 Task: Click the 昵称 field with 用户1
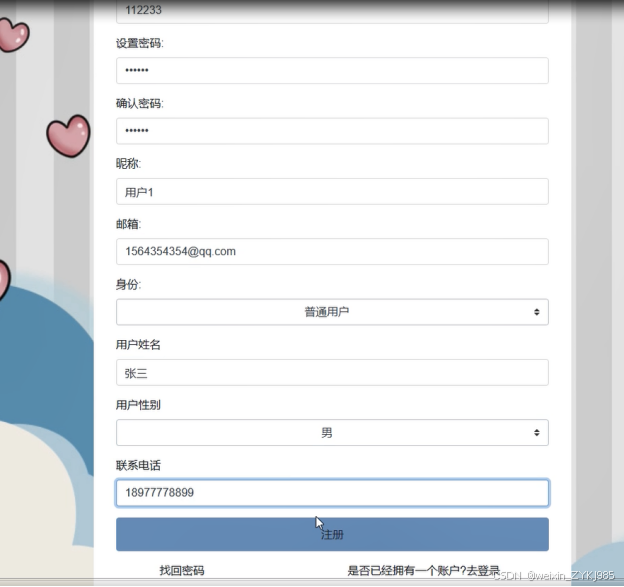332,192
